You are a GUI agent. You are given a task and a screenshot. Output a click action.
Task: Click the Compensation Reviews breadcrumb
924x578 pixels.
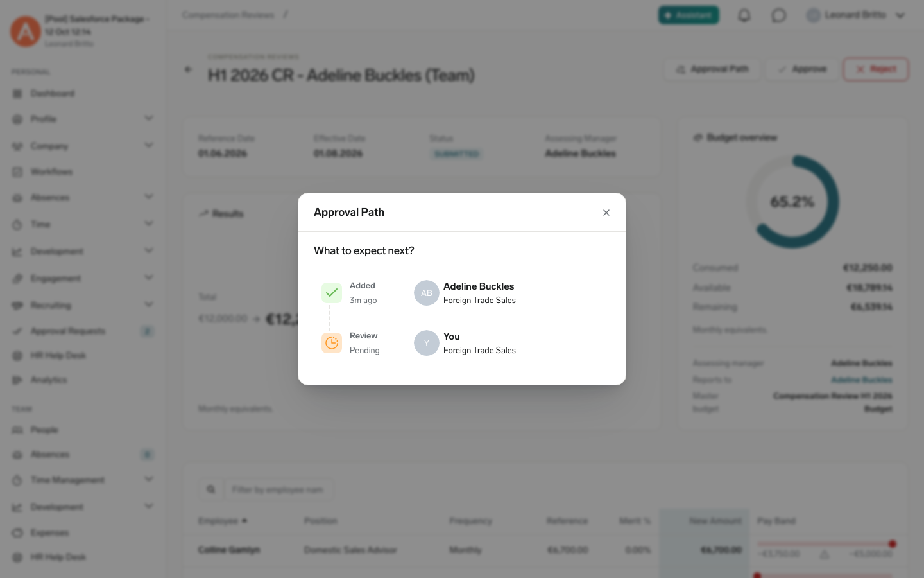(228, 15)
